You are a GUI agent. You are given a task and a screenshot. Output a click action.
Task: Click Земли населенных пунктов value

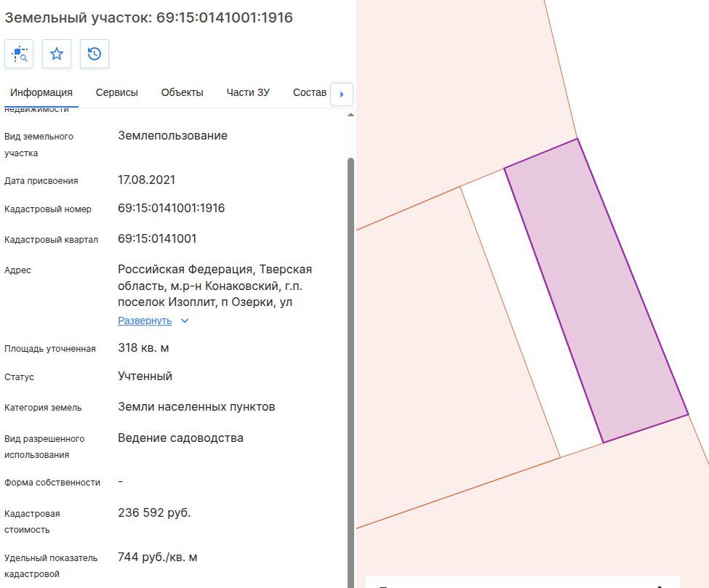tap(196, 407)
